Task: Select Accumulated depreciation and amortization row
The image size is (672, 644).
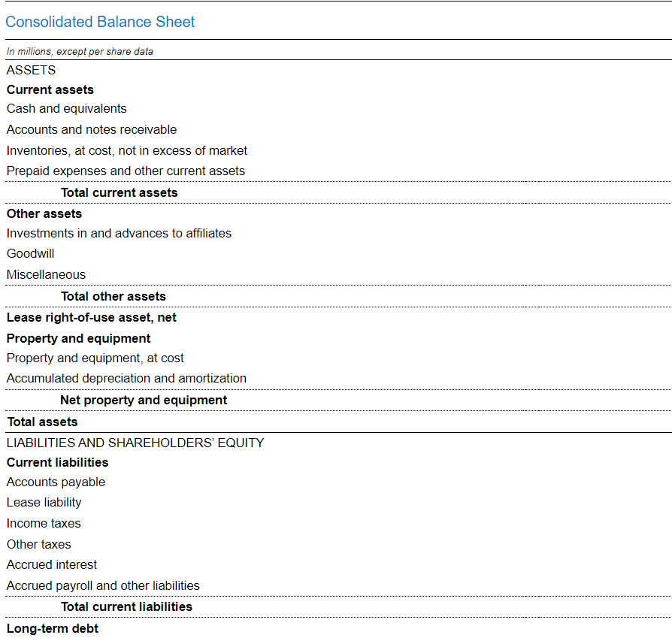Action: 126,379
